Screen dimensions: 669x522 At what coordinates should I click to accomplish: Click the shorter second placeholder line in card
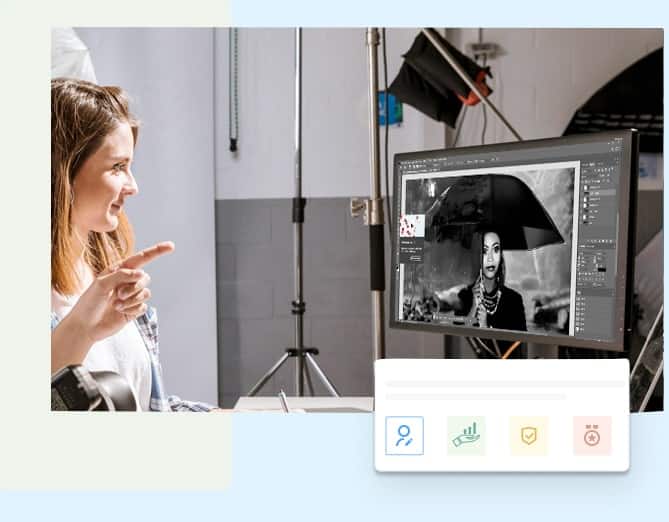[x=476, y=397]
